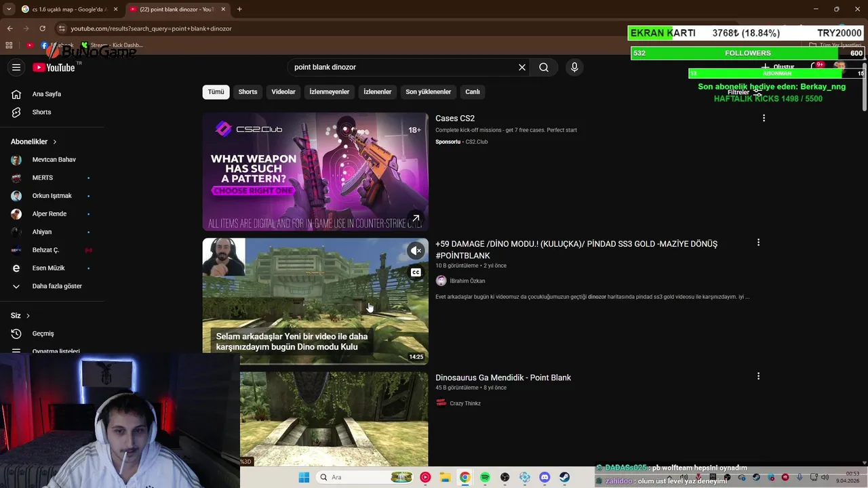Open the YouTube hamburger guide menu
Screen dimensions: 868x488
(x=16, y=67)
